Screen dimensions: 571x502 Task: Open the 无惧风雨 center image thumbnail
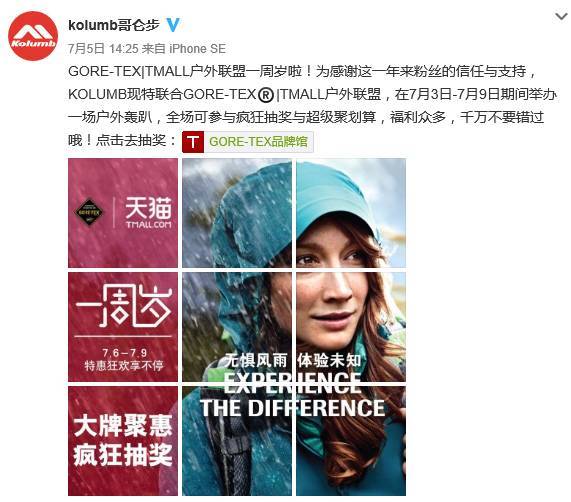(x=237, y=327)
